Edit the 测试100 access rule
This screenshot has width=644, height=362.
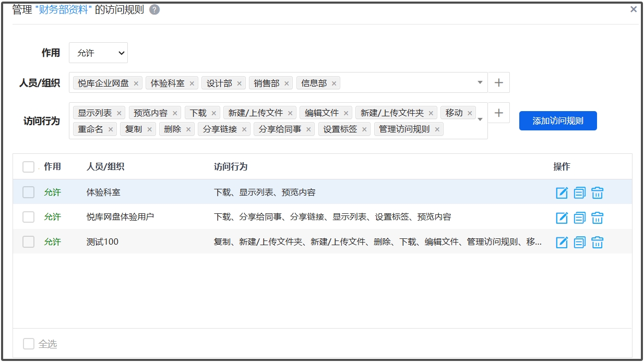(x=562, y=242)
